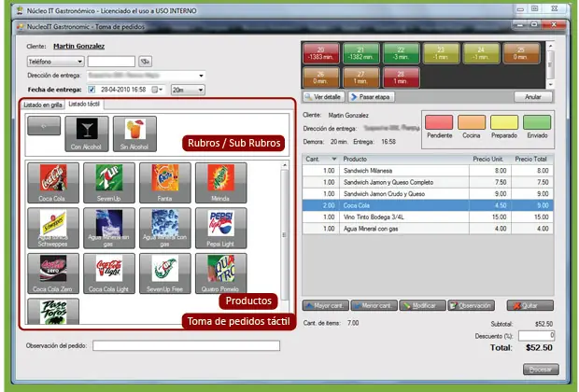The image size is (579, 392).
Task: Click the green Enviado status swatch
Action: (537, 122)
